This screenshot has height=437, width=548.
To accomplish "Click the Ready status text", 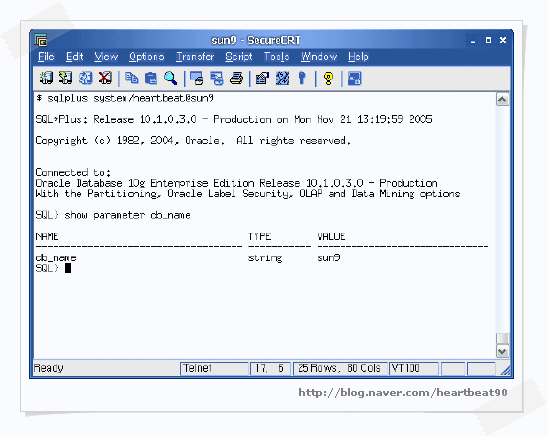I will click(49, 368).
